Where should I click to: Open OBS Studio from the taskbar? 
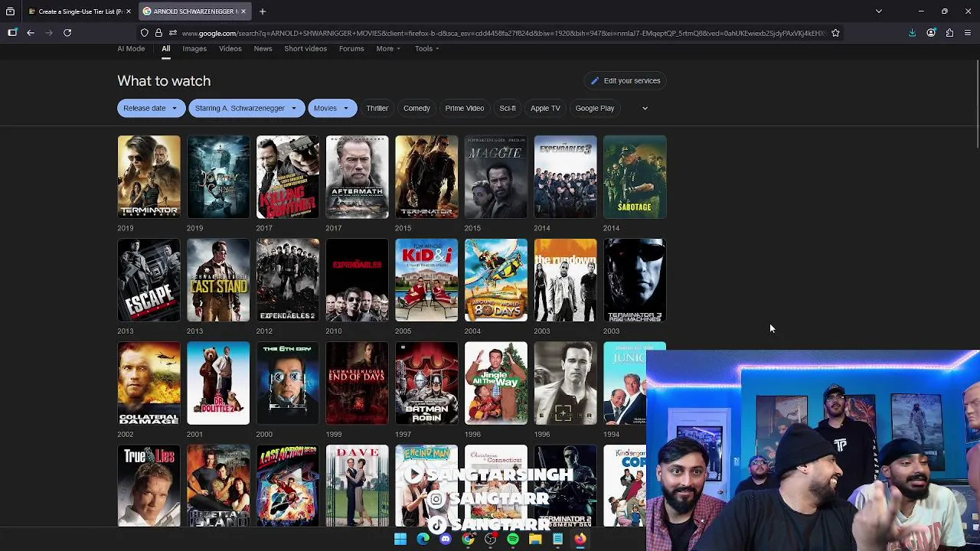(490, 540)
